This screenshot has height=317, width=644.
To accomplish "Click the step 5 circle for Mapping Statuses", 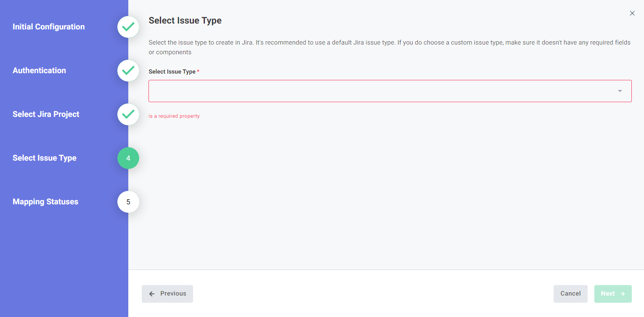I will 128,202.
